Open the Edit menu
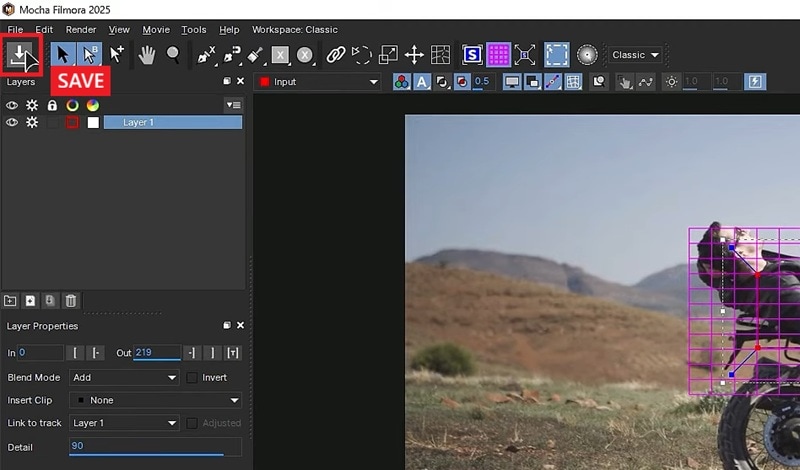 (44, 30)
